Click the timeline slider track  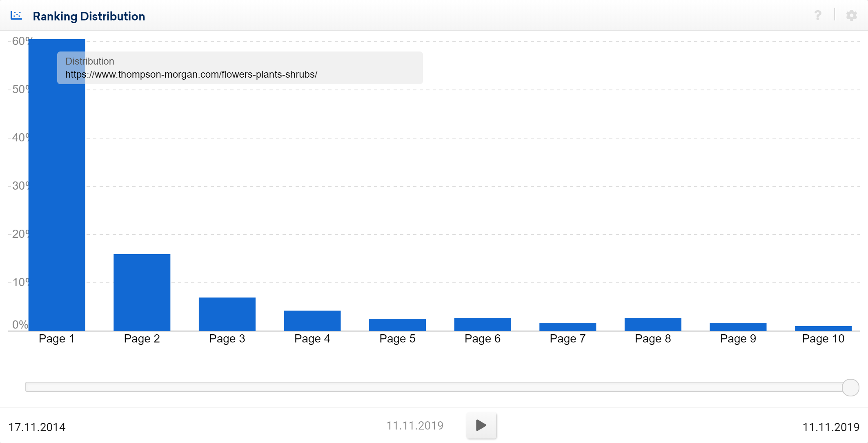pos(434,387)
